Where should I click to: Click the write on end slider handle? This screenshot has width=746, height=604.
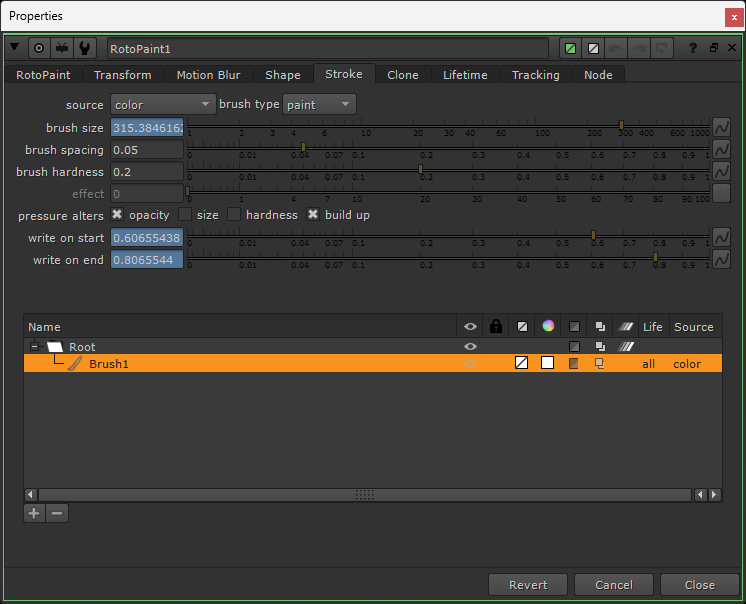click(656, 257)
